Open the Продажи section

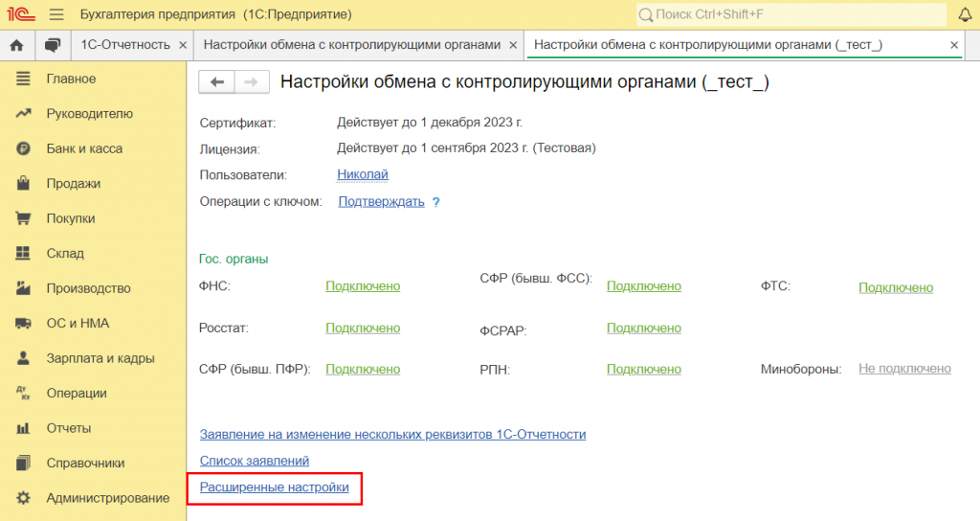(x=74, y=184)
